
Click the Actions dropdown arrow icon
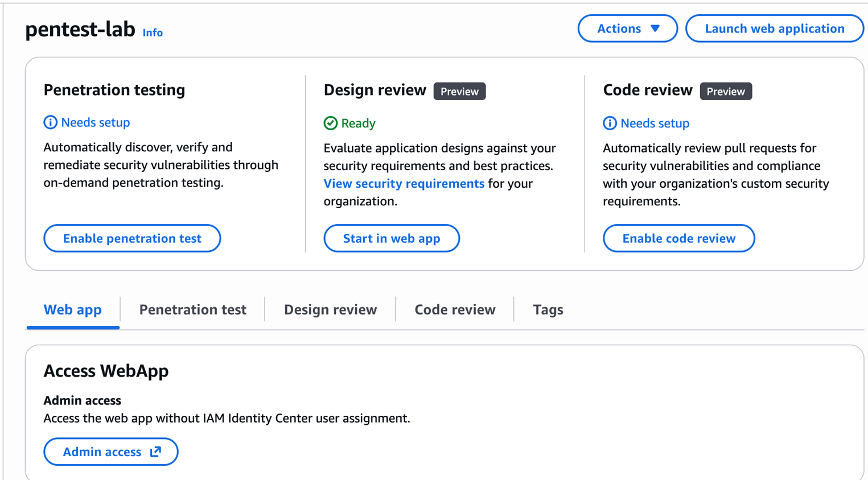pos(655,28)
